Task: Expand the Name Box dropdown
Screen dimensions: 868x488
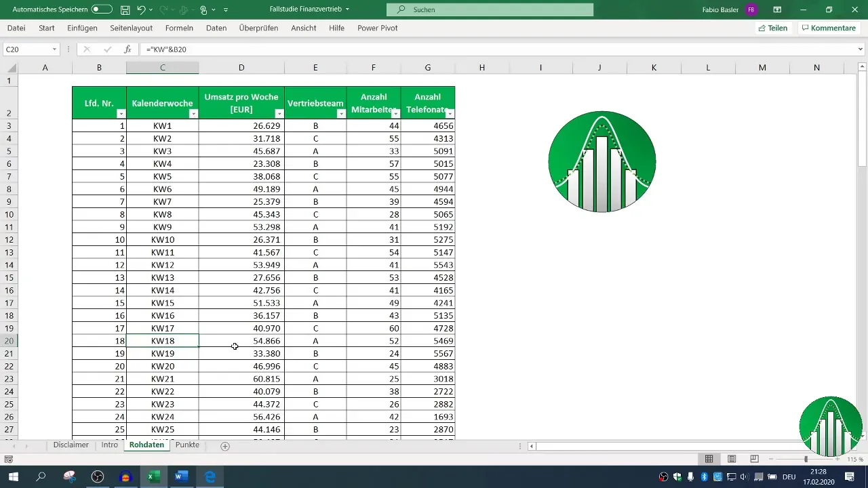Action: tap(54, 49)
